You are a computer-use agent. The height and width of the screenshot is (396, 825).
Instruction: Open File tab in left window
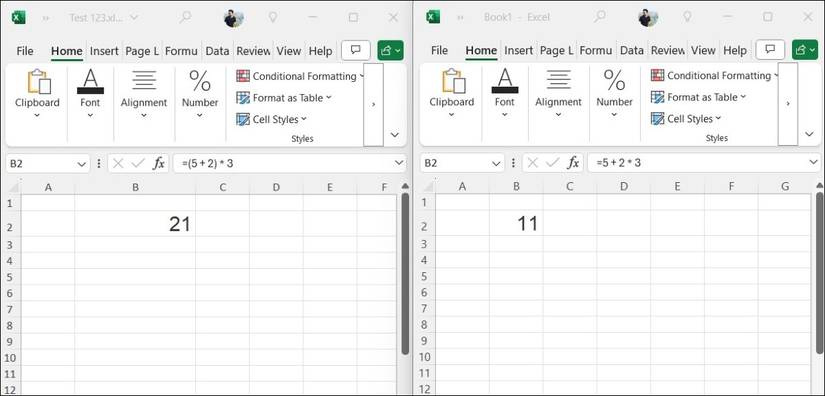(25, 51)
